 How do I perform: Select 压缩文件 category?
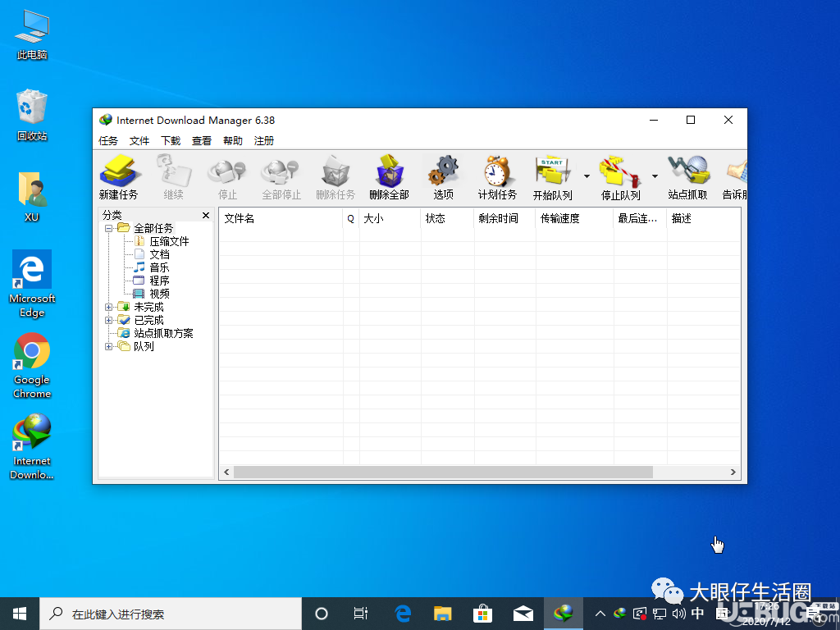[162, 242]
